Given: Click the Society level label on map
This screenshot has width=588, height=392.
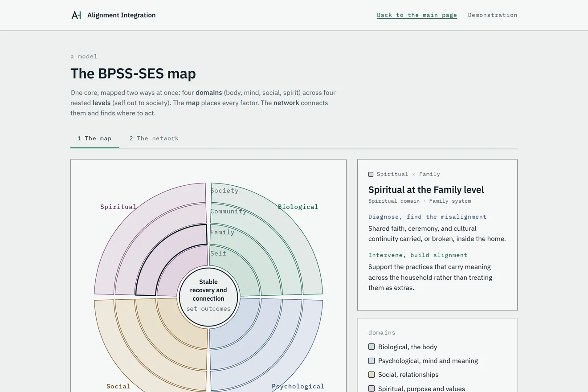Looking at the screenshot, I should pos(224,191).
